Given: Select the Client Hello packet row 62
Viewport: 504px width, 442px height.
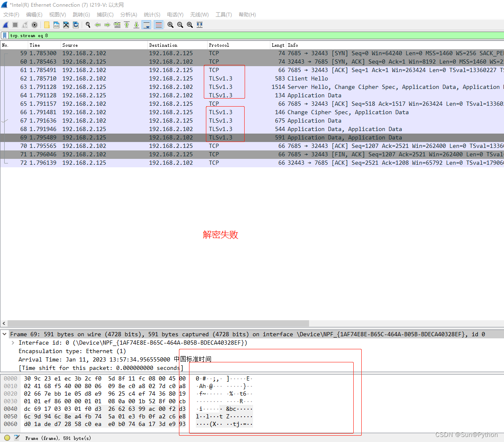Looking at the screenshot, I should (x=168, y=78).
